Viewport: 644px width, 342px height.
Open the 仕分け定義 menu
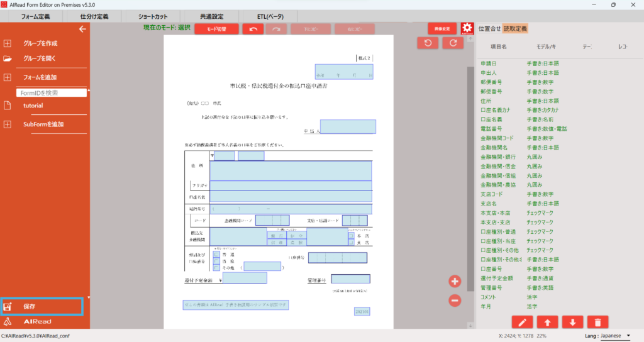click(94, 16)
